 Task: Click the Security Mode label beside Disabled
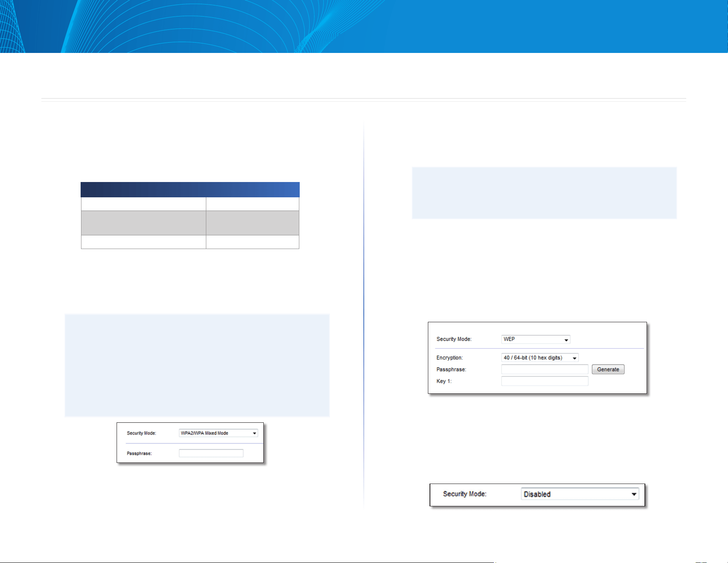(464, 494)
